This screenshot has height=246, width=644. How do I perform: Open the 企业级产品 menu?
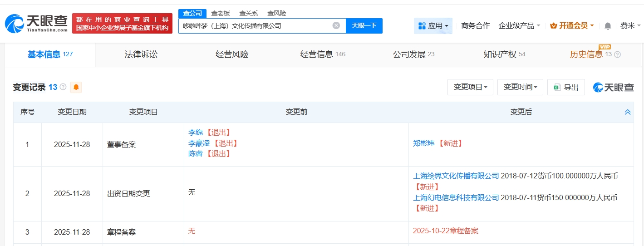pos(519,26)
